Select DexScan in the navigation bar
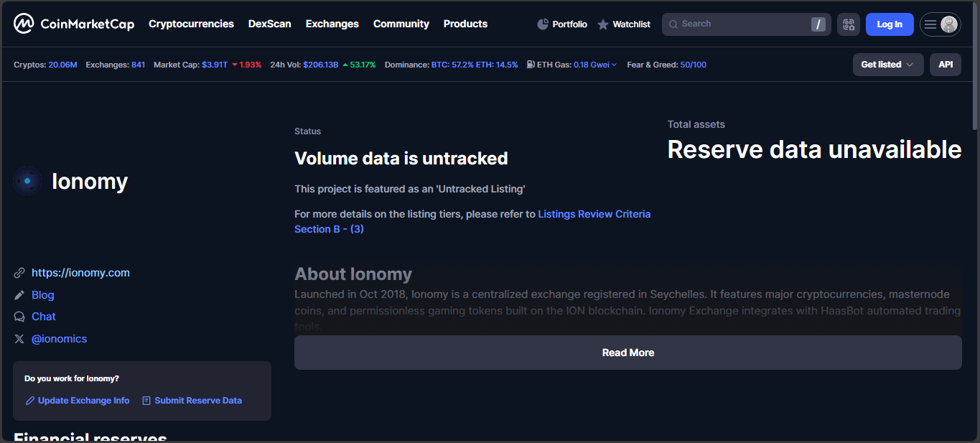 click(x=269, y=24)
